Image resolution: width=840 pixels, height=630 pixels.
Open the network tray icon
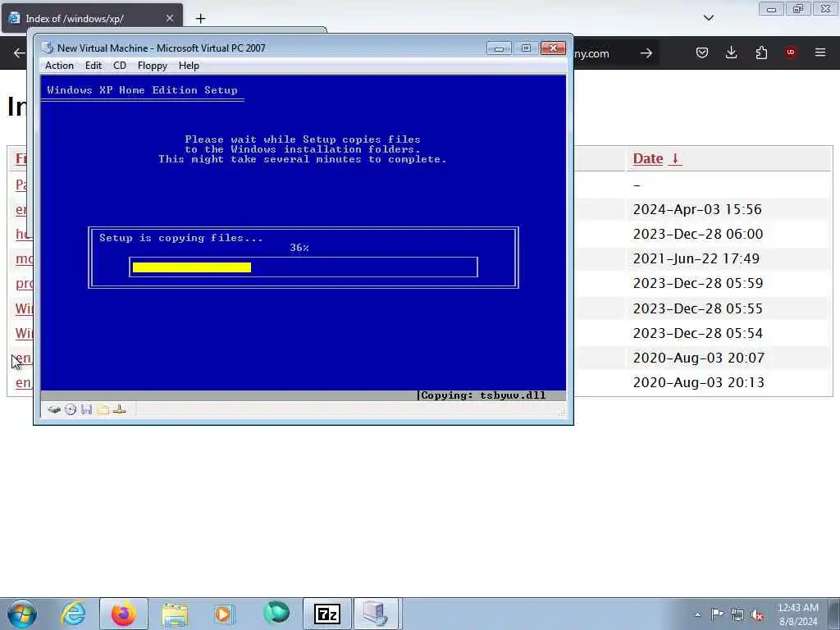tap(737, 614)
